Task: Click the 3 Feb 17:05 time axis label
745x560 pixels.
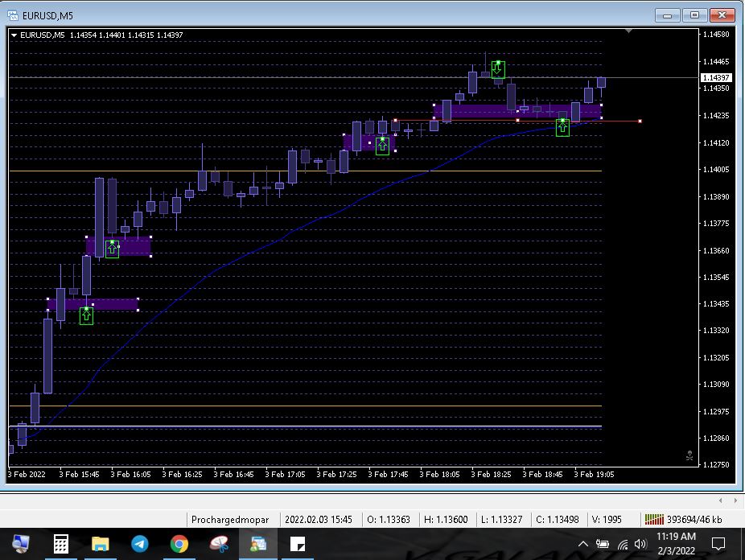Action: pos(285,474)
